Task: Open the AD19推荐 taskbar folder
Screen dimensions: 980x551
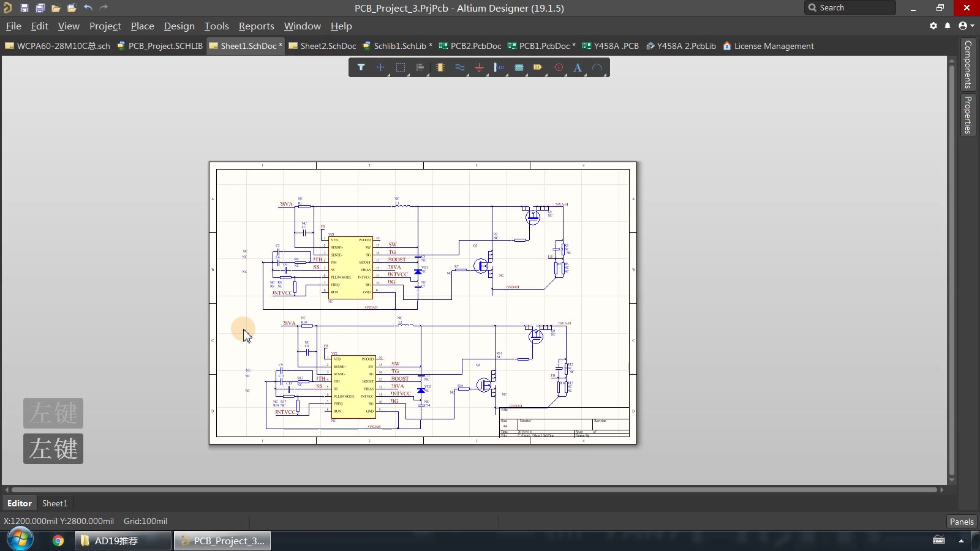Action: coord(123,541)
